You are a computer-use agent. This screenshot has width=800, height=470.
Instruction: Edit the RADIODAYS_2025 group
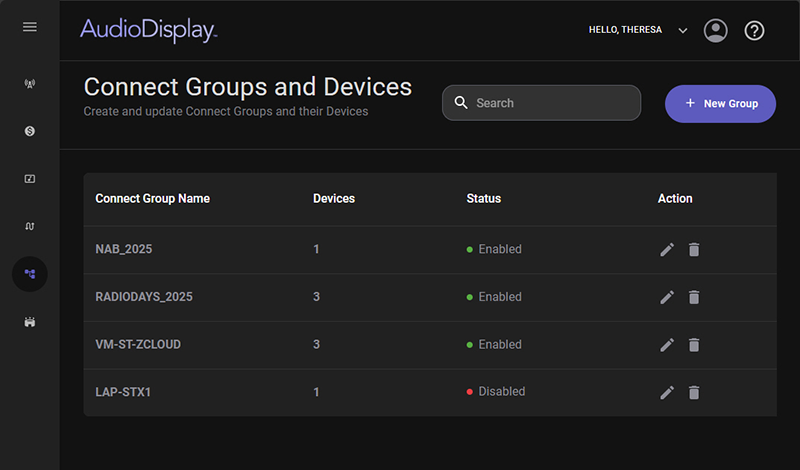pos(667,297)
